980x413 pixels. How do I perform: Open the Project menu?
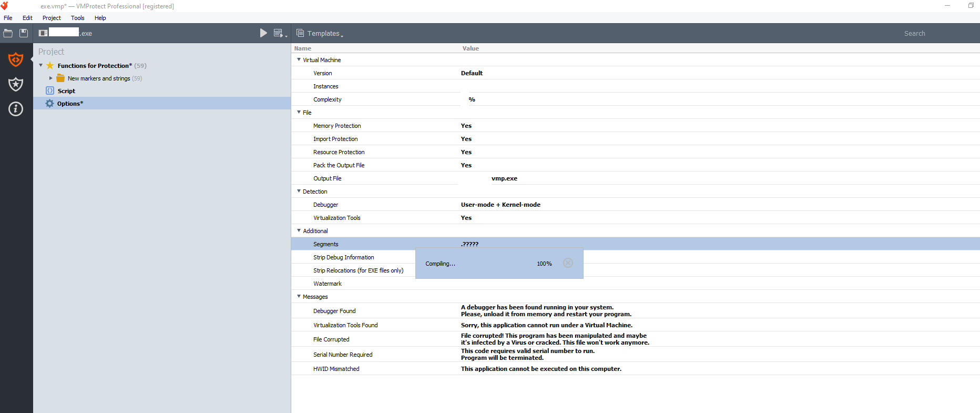tap(52, 18)
